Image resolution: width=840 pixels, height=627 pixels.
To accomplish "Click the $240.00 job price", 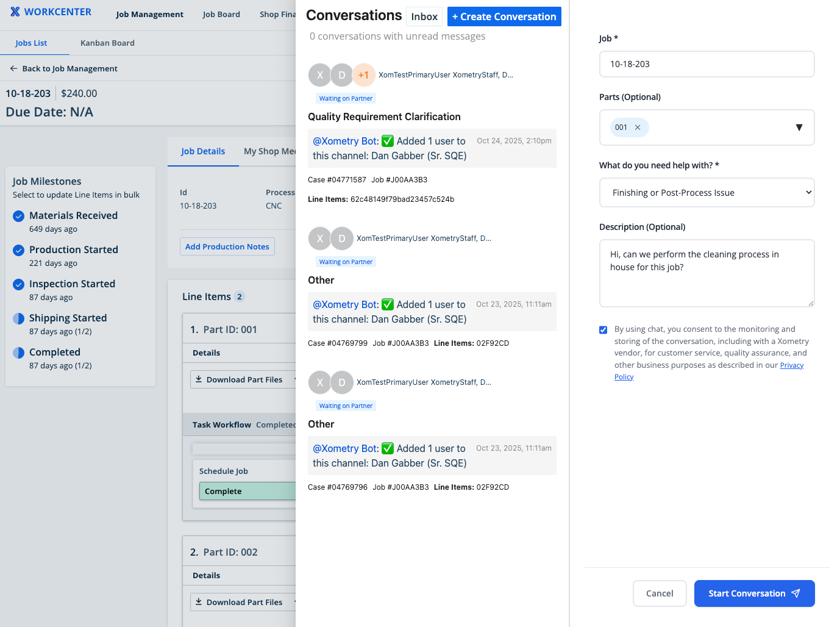I will (x=79, y=93).
